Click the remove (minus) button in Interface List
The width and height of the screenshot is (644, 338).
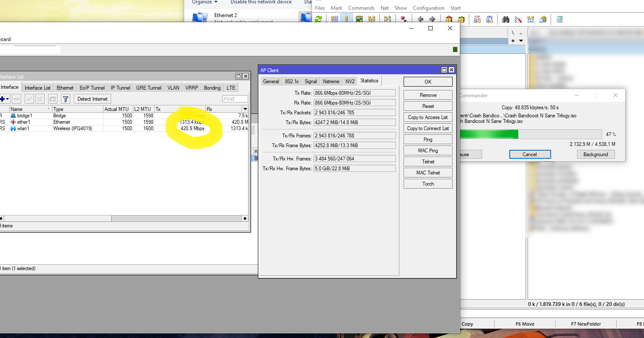[x=17, y=99]
